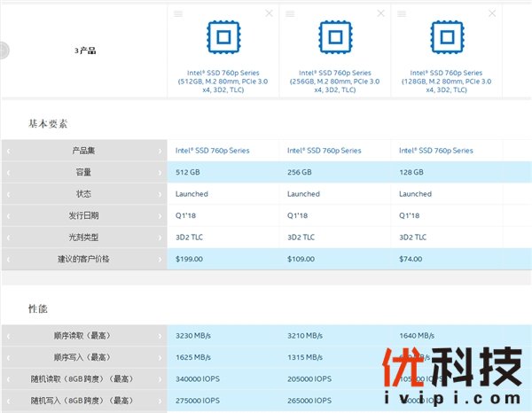
Task: Select the 发行日期 row label
Action: click(x=83, y=215)
